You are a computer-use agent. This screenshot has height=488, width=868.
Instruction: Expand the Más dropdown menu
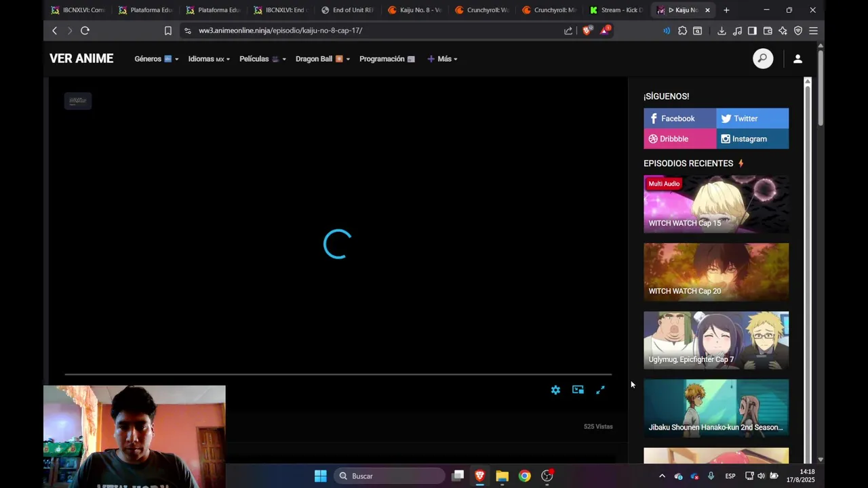(x=442, y=59)
